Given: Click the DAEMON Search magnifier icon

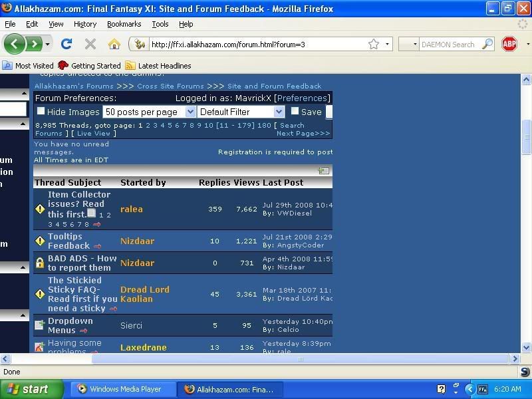Looking at the screenshot, I should pos(487,44).
